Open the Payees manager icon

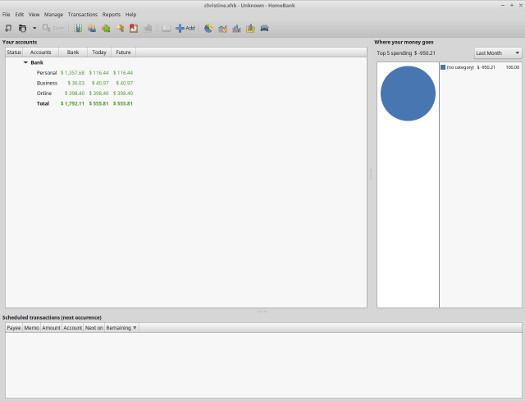[x=92, y=28]
